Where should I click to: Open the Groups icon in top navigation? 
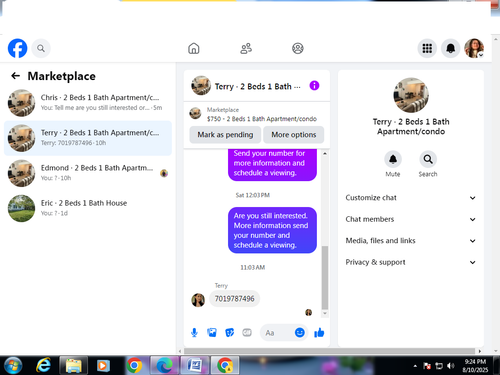pyautogui.click(x=298, y=48)
